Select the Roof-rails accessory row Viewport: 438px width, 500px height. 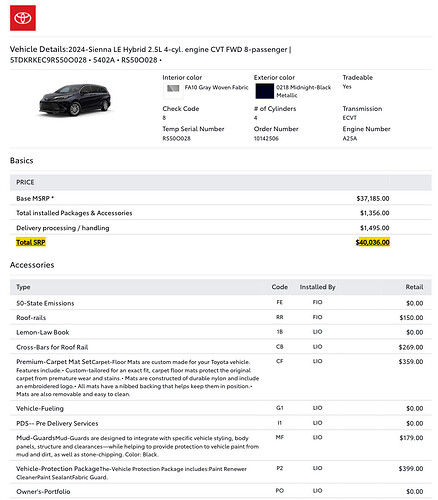221,317
